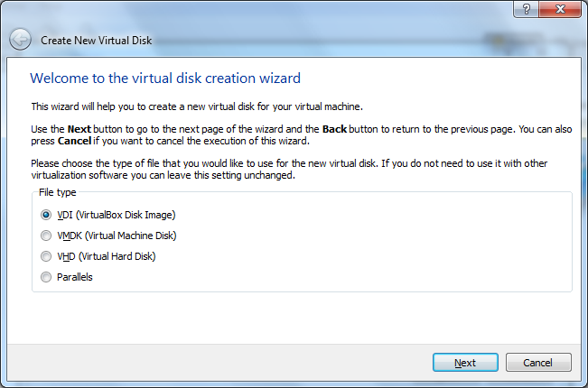Close the Create New Virtual Disk dialog

pyautogui.click(x=560, y=9)
